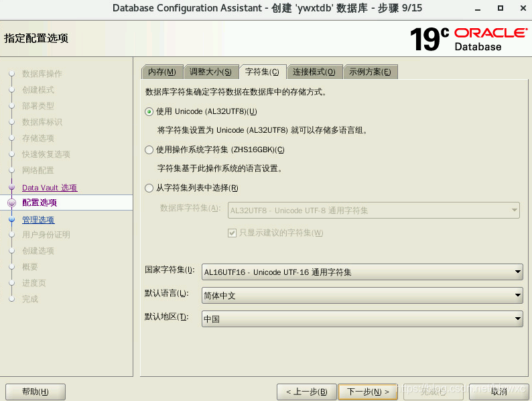
Task: Maximize the Database Configuration Assistant window
Action: (501, 8)
